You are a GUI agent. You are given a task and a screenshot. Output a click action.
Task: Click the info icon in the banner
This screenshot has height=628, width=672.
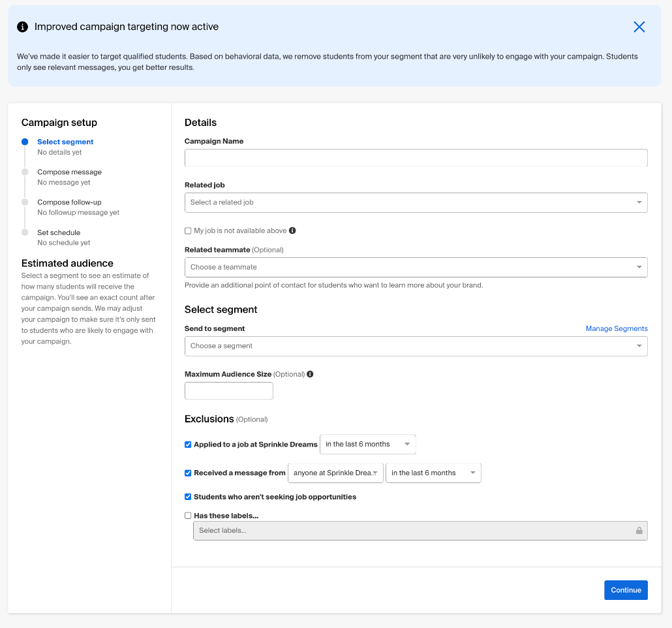[x=23, y=27]
